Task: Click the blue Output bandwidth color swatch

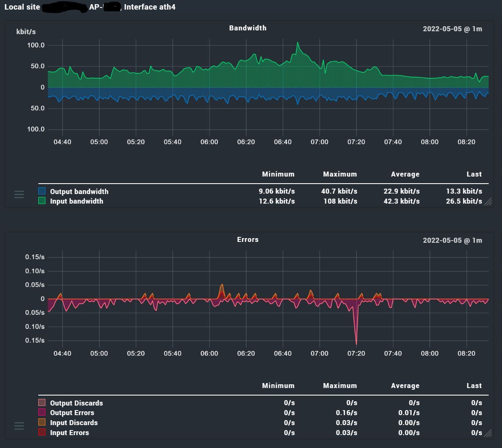Action: pos(42,191)
